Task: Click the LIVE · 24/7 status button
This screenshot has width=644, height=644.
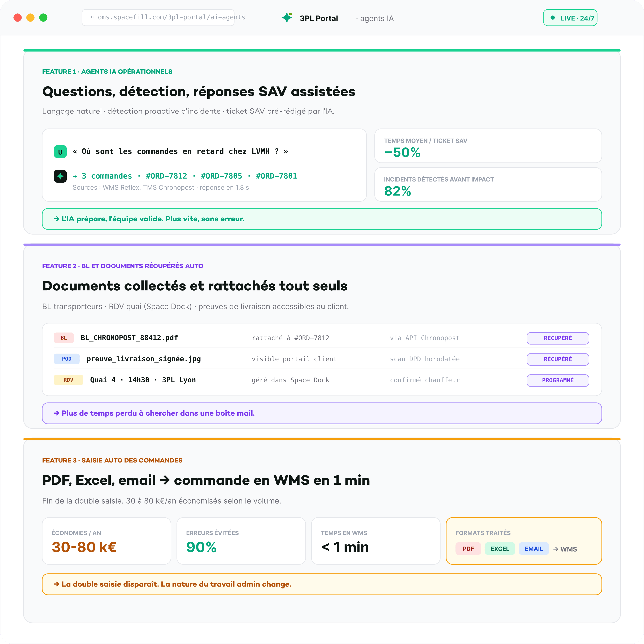Action: [570, 18]
